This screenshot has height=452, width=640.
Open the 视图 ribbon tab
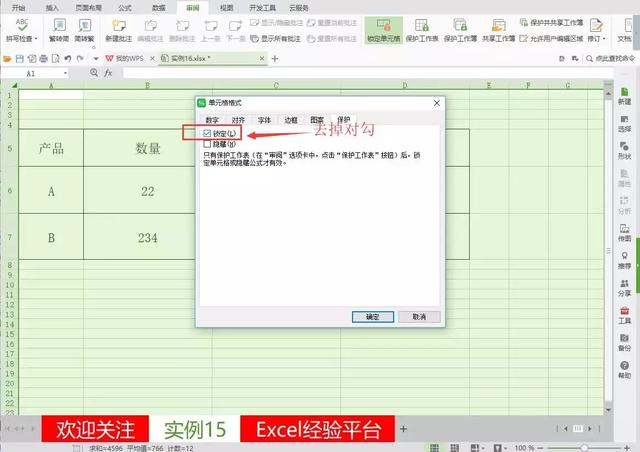[227, 7]
